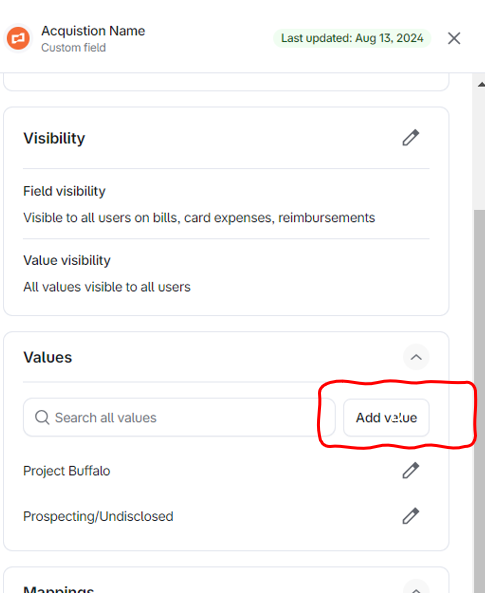Screen dimensions: 485x608
Task: Close the Acquistion Name panel
Action: tap(454, 38)
